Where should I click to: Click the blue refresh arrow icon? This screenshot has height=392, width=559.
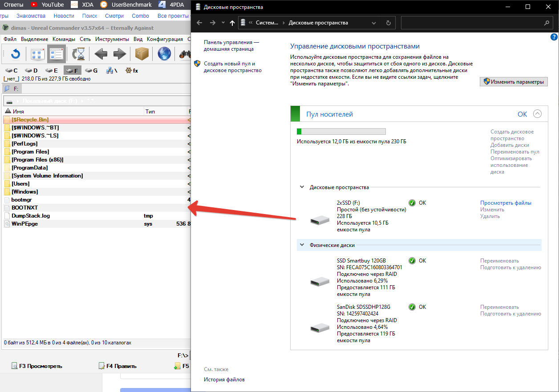click(16, 54)
